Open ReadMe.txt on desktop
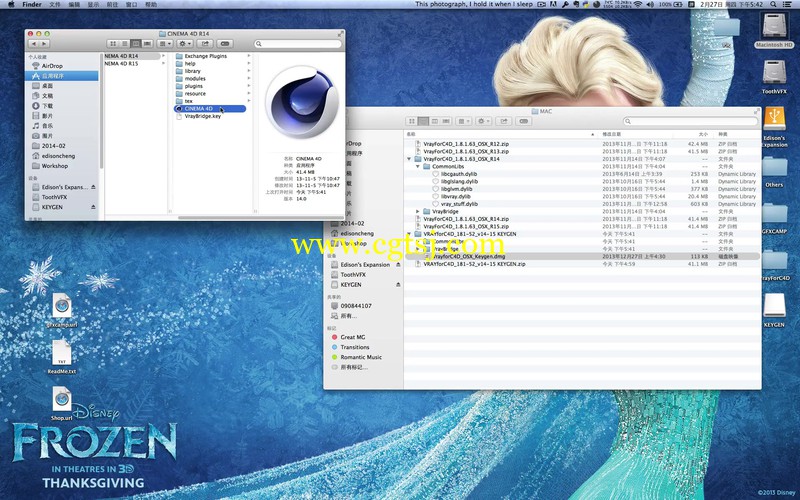Viewport: 800px width, 500px height. 62,357
